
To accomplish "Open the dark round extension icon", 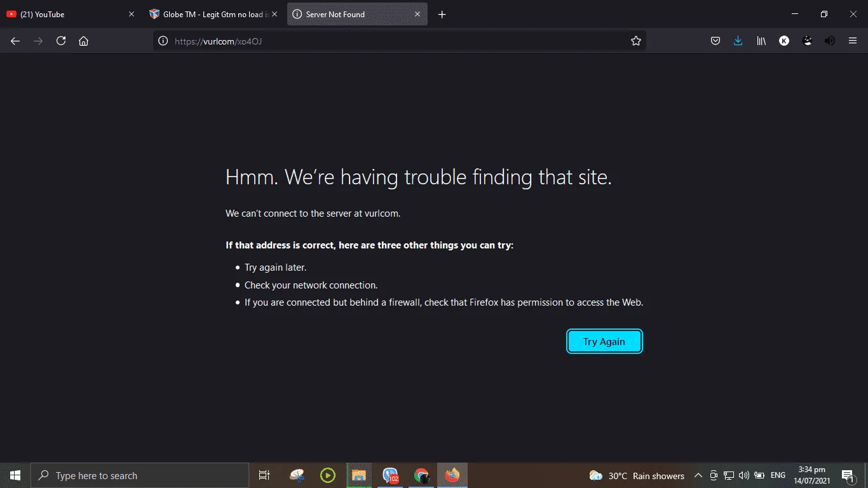I will tap(807, 41).
